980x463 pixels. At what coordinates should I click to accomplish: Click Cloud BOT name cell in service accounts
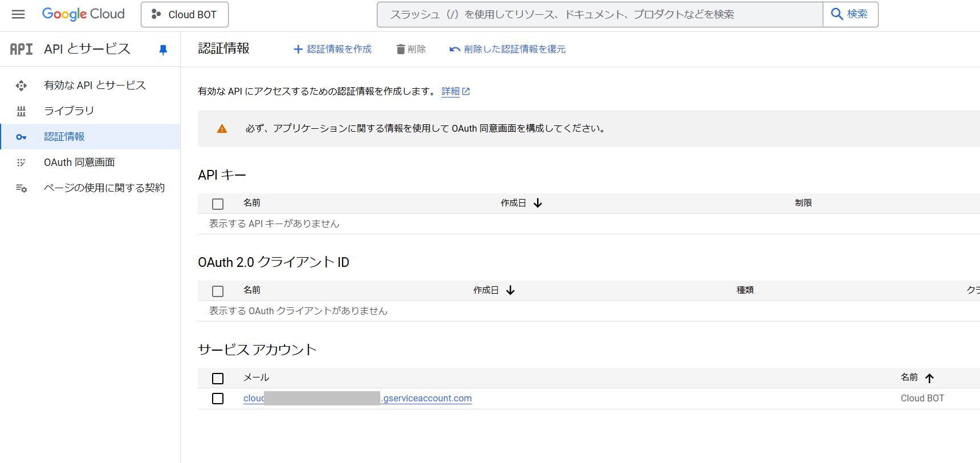click(922, 399)
